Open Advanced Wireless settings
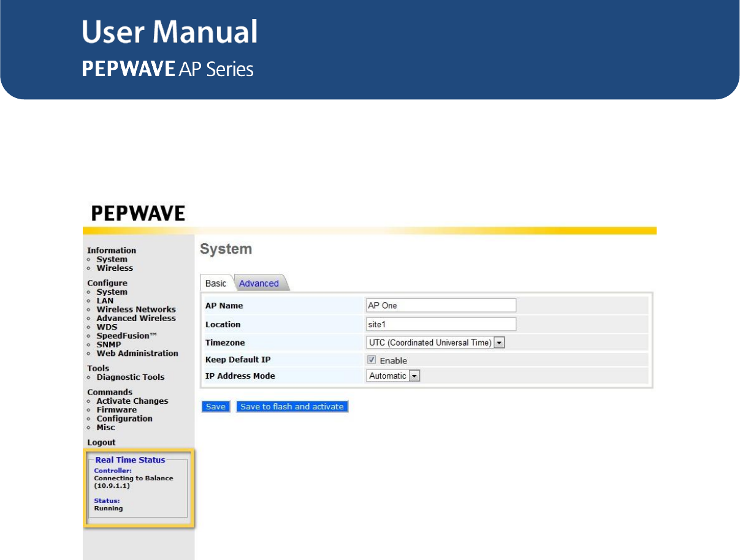This screenshot has height=560, width=740. coord(136,318)
